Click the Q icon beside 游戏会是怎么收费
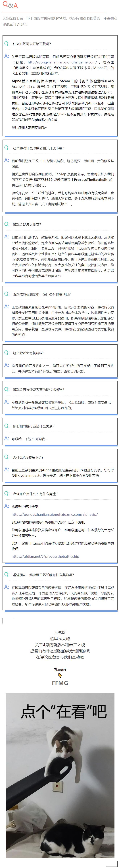 click(7, 224)
